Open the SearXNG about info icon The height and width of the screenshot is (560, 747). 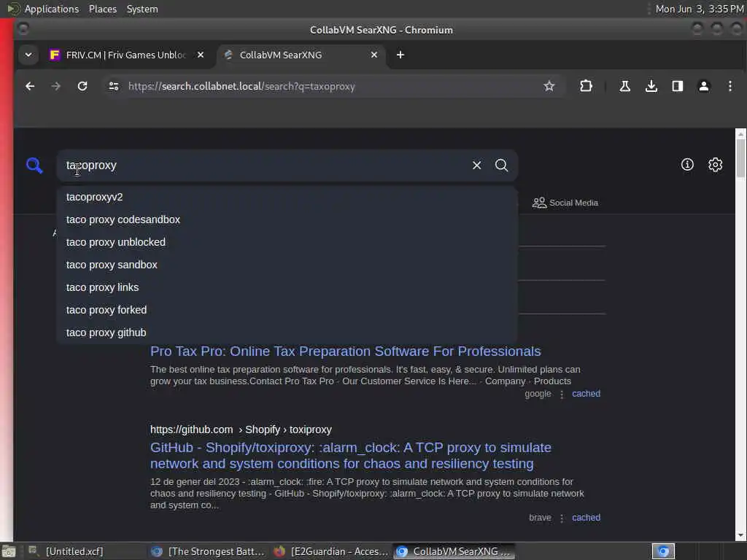coord(687,165)
